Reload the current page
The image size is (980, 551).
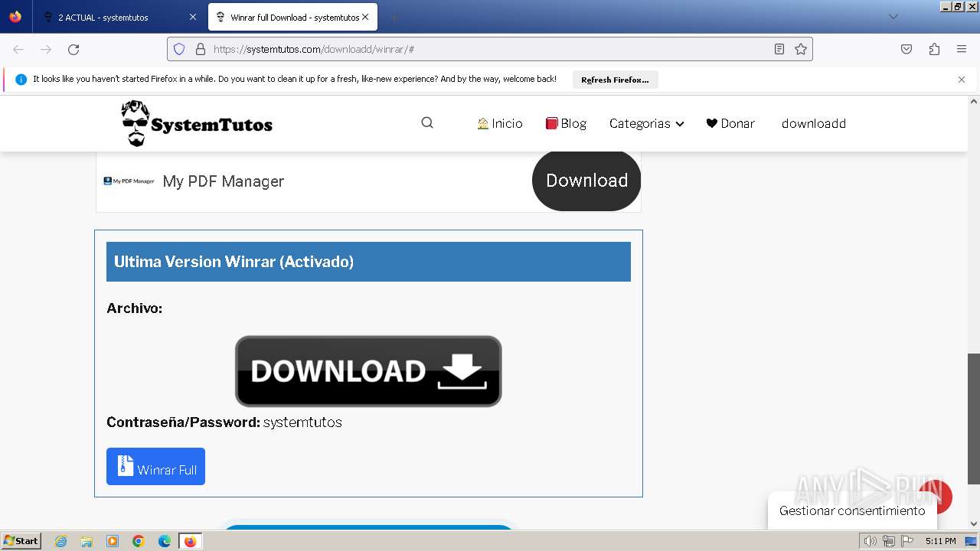[73, 49]
